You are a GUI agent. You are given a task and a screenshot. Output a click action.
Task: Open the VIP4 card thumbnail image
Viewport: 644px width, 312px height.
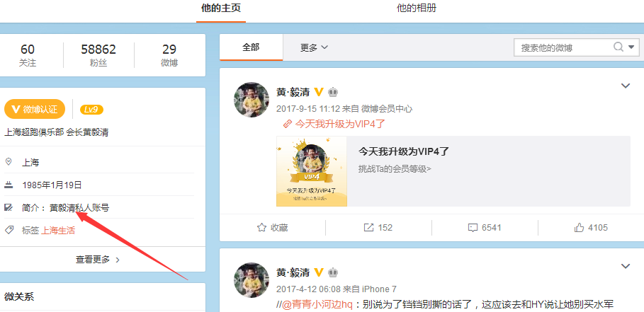click(312, 171)
